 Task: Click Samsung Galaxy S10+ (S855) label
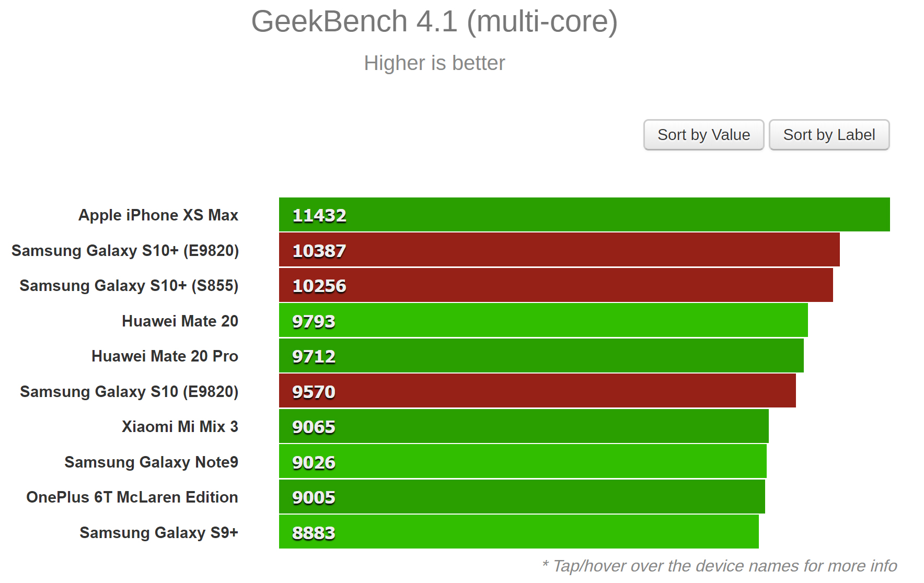(129, 286)
